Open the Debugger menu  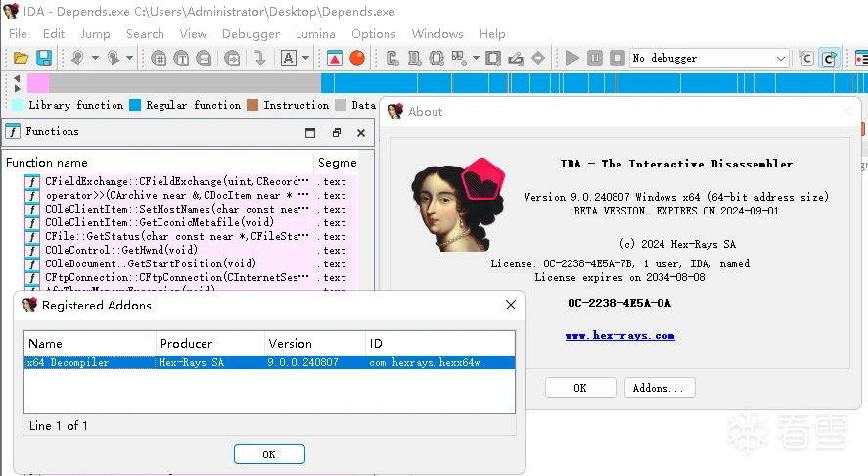pyautogui.click(x=251, y=34)
